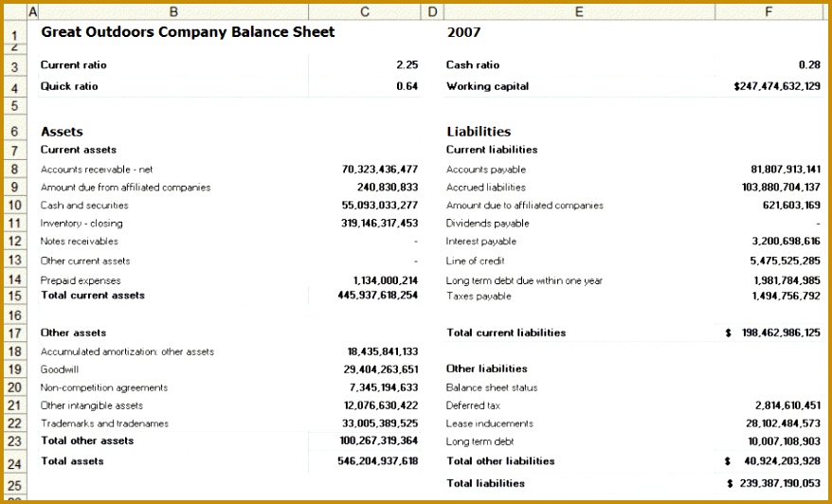Image resolution: width=832 pixels, height=504 pixels.
Task: Select Total current assets label
Action: (x=93, y=296)
